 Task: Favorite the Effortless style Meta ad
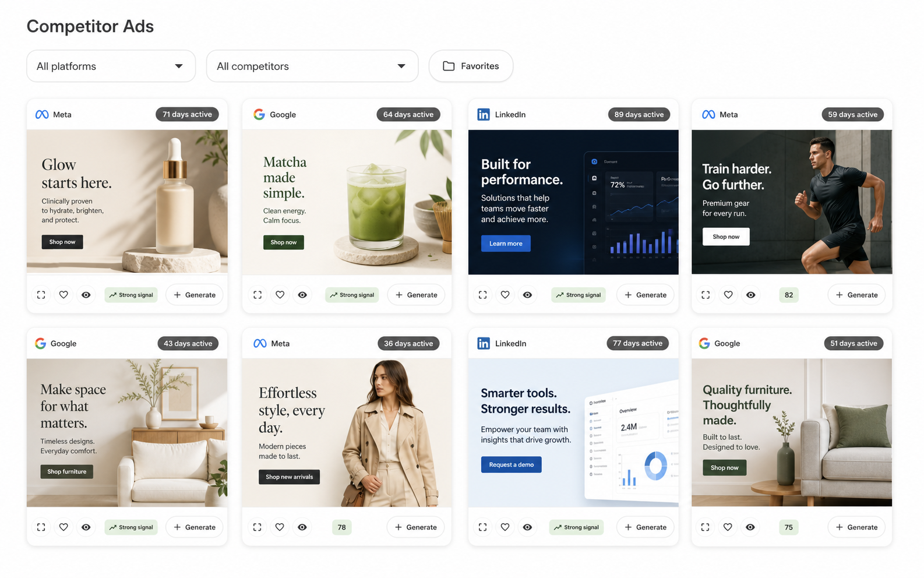(x=280, y=527)
